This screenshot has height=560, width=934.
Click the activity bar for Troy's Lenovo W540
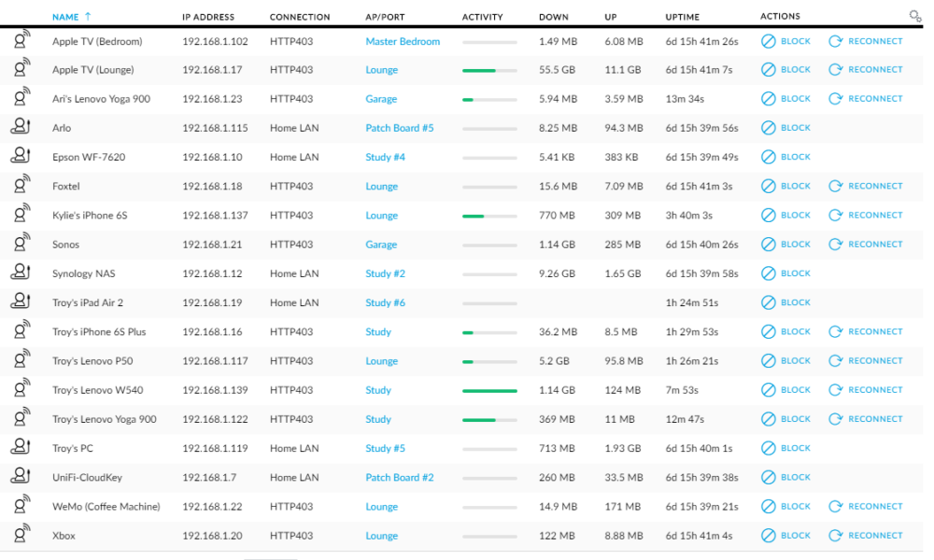point(489,389)
